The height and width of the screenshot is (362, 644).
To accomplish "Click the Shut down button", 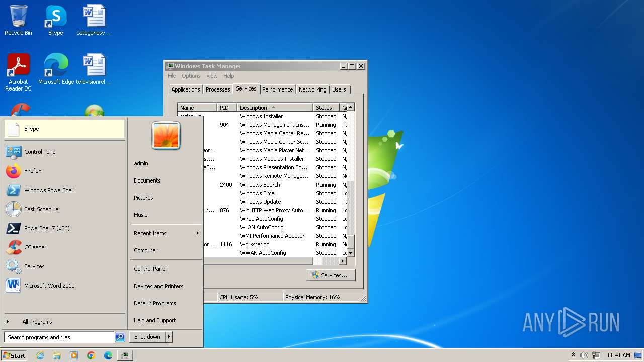I will (147, 337).
